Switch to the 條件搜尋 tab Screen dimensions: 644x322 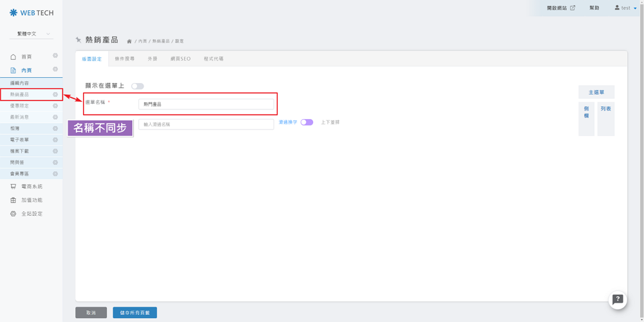[124, 59]
